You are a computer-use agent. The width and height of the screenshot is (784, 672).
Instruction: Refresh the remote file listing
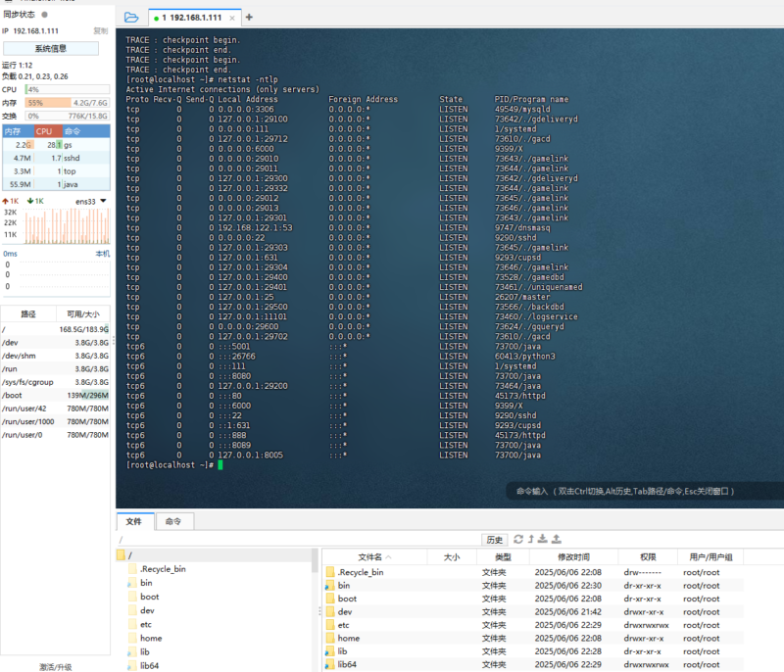coord(518,539)
